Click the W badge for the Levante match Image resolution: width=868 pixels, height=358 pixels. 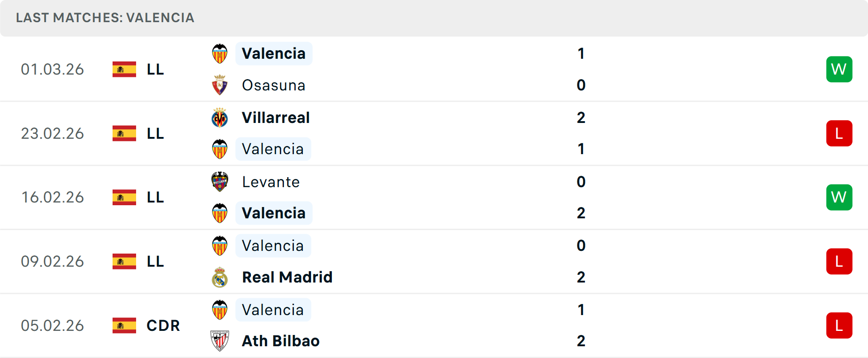click(x=839, y=197)
